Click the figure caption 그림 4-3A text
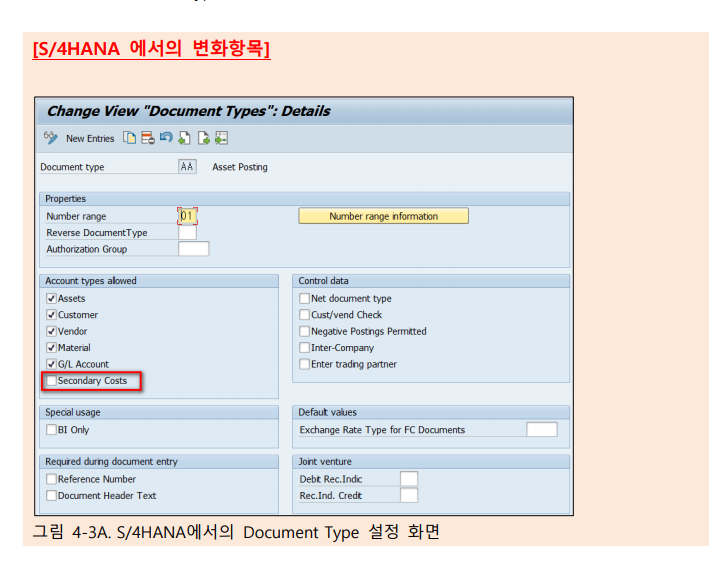The height and width of the screenshot is (561, 709). [236, 532]
